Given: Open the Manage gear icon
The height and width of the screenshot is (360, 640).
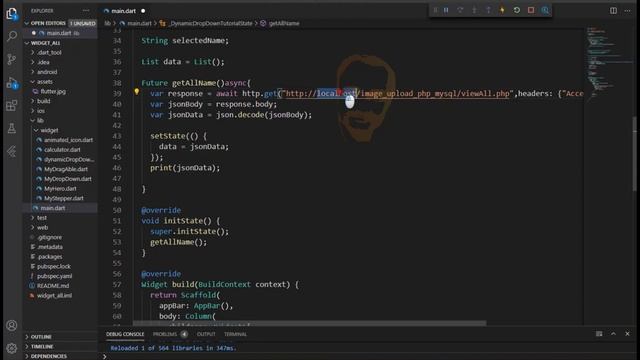Looking at the screenshot, I should 12,348.
